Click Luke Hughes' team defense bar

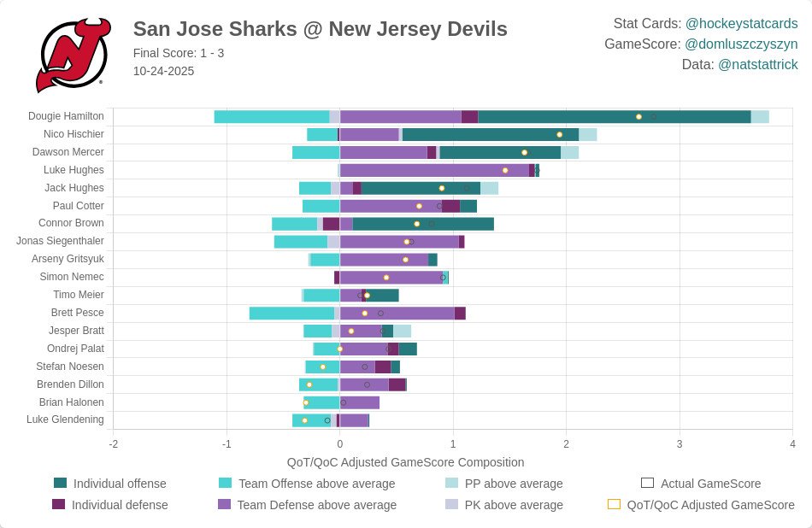pos(434,171)
